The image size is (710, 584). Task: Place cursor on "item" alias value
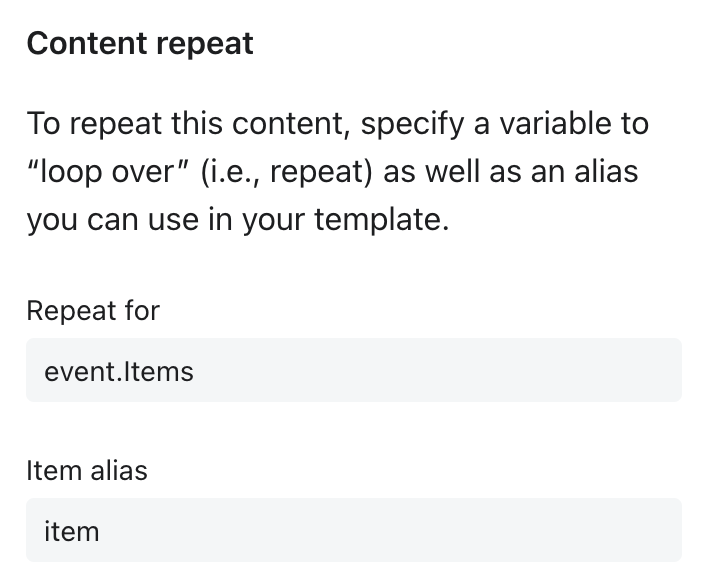pos(72,531)
